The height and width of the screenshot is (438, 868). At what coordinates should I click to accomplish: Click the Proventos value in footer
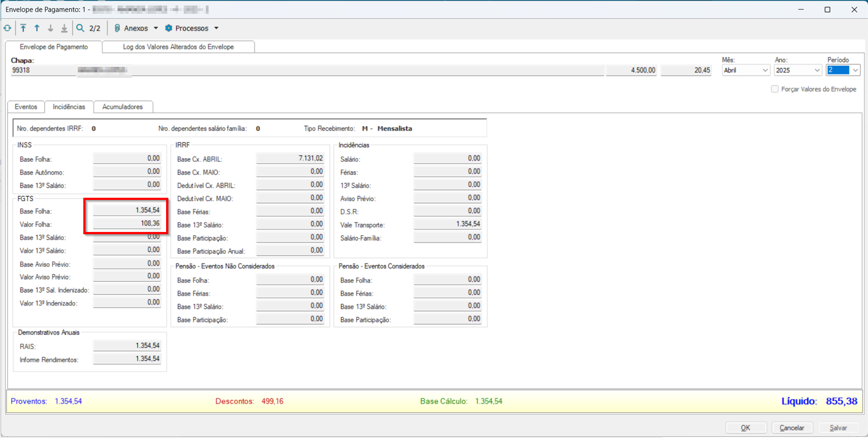click(68, 402)
